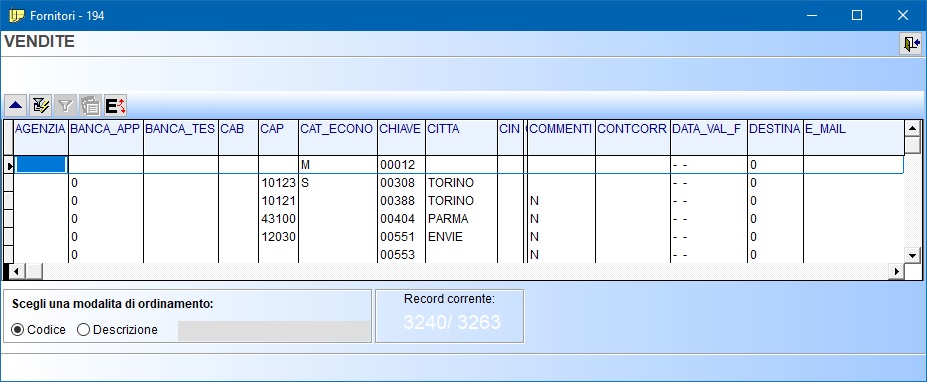927x382 pixels.
Task: Click the CHIAVE cell 00404
Action: 401,219
